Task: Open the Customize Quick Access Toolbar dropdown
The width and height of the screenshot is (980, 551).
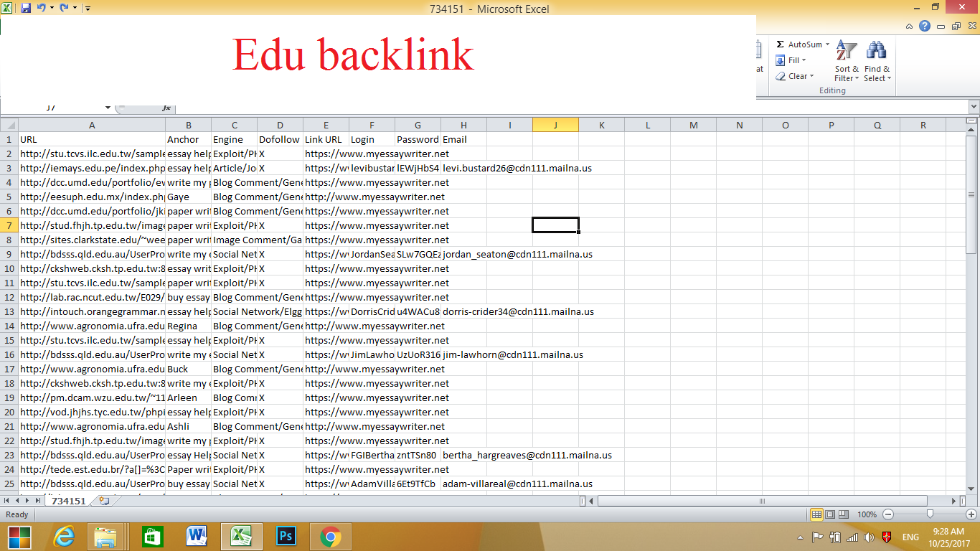Action: 88,6
